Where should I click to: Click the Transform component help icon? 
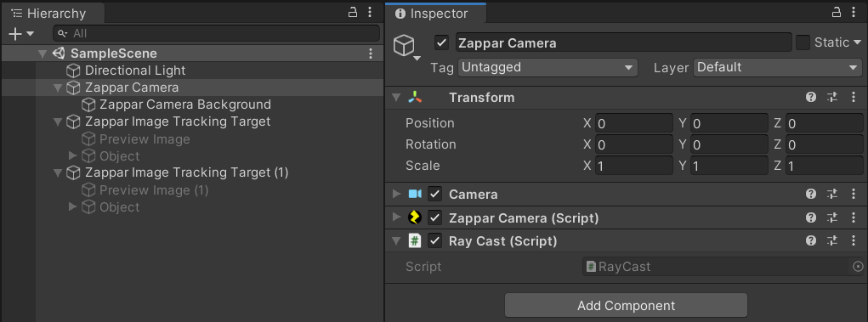(x=811, y=98)
